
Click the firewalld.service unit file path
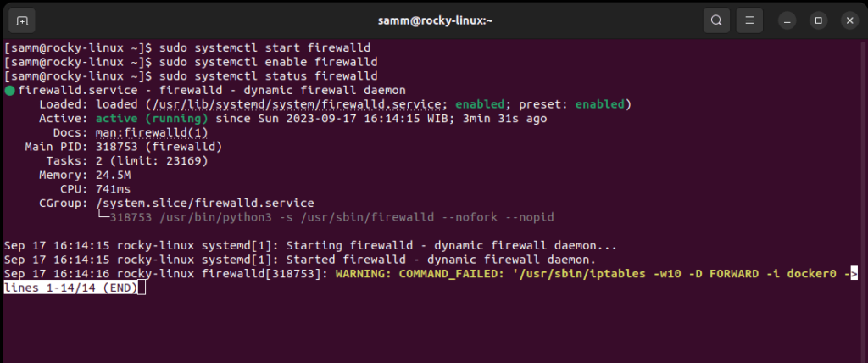[x=296, y=104]
